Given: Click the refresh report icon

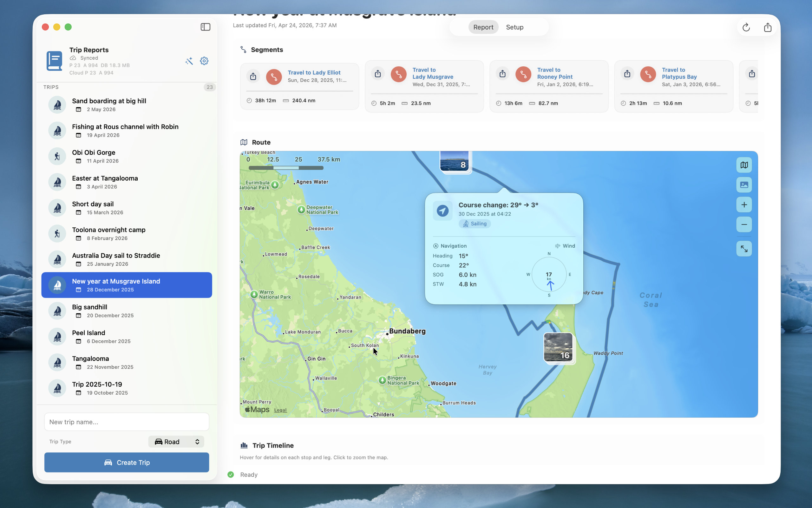Looking at the screenshot, I should coord(746,27).
